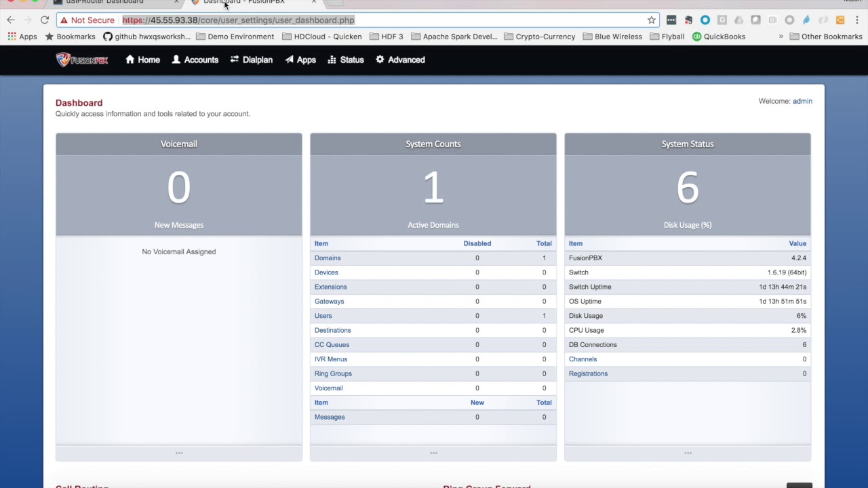The width and height of the screenshot is (868, 488).
Task: Click the Evernote elephant extension icon
Action: pos(688,20)
